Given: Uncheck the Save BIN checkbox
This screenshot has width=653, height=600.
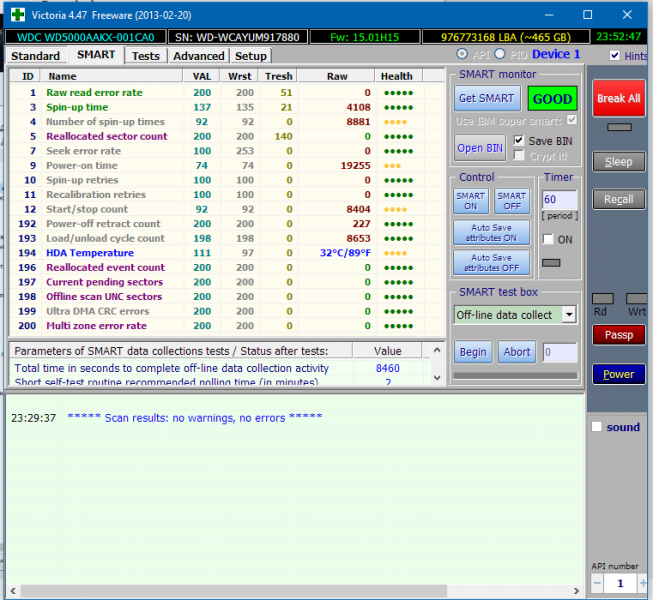Looking at the screenshot, I should [518, 140].
